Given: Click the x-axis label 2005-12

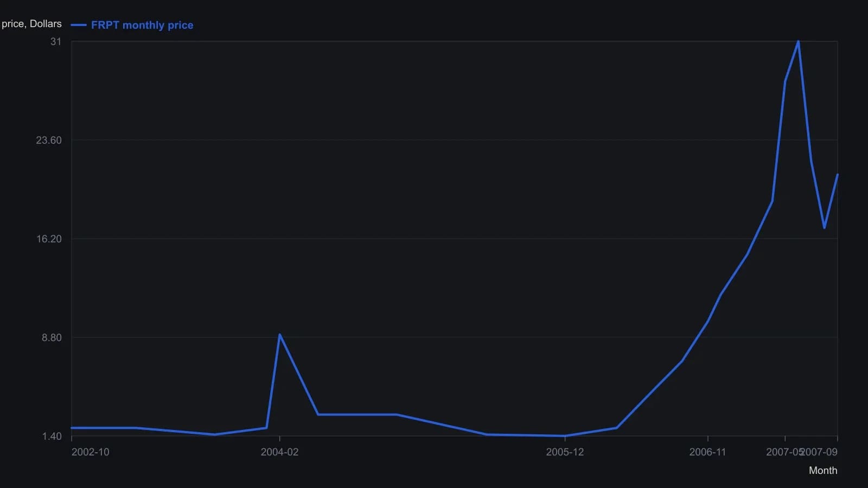Looking at the screenshot, I should [x=565, y=452].
